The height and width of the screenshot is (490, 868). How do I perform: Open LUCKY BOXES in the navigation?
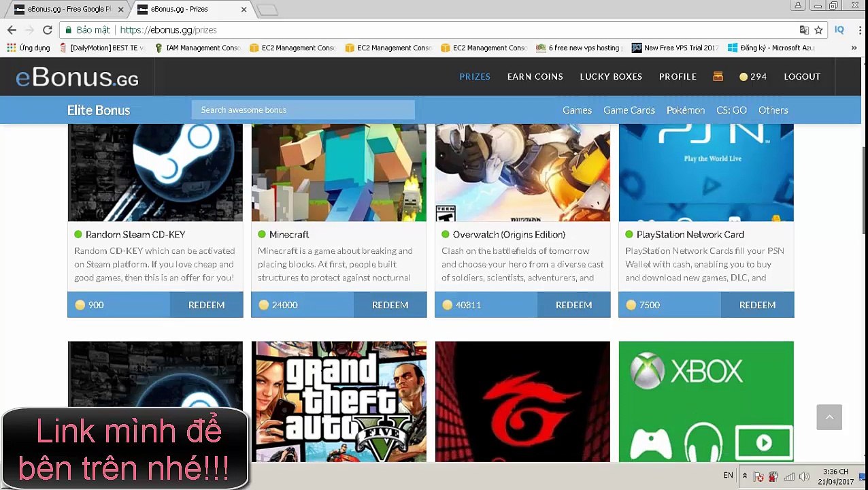click(x=611, y=76)
